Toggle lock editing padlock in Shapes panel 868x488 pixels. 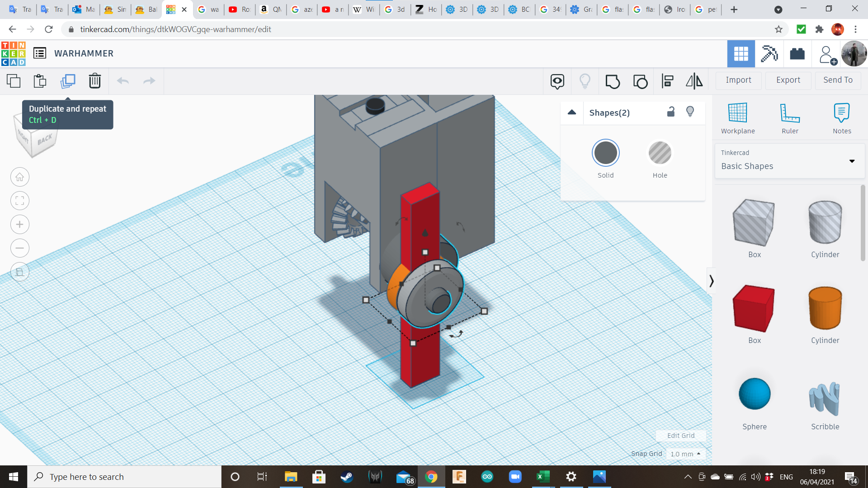pos(671,112)
